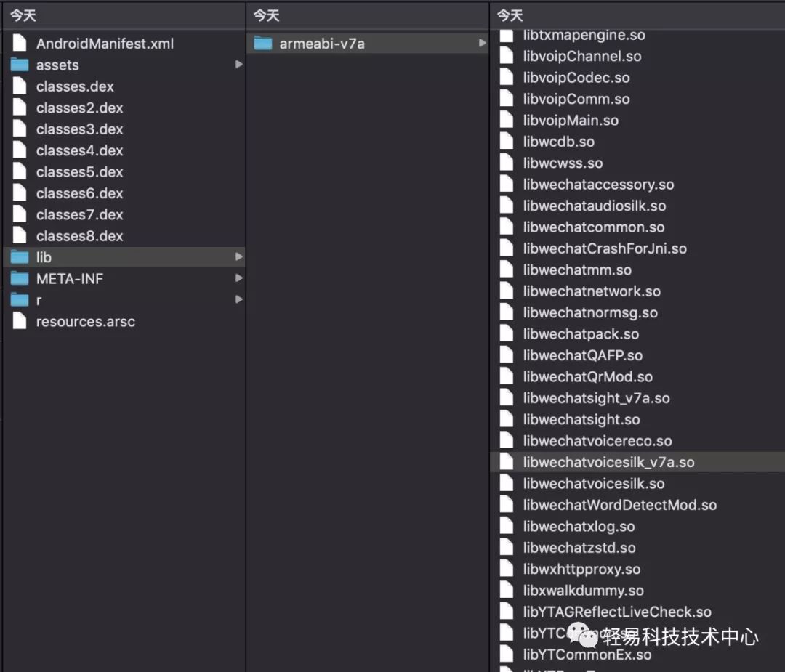The height and width of the screenshot is (672, 785).
Task: Click the libwechatxlog.so file icon
Action: coord(507,526)
